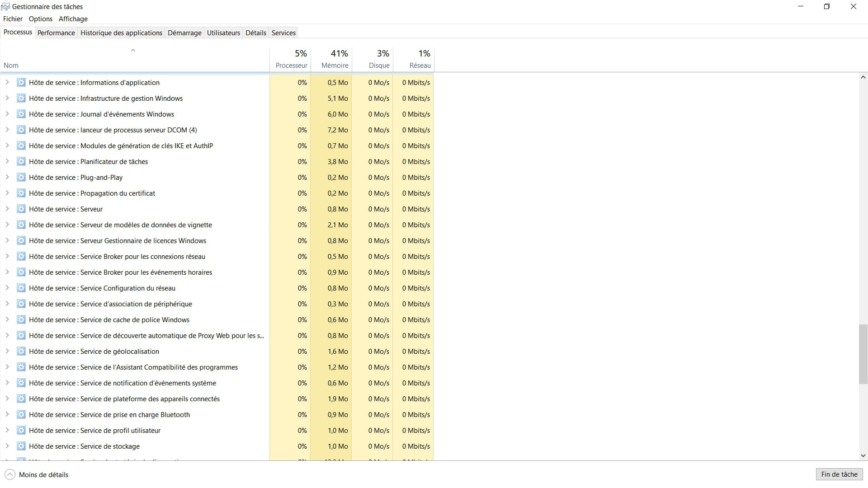Click 7,2 Mo memory value for DCOM launcher
The width and height of the screenshot is (868, 488).
tap(338, 130)
